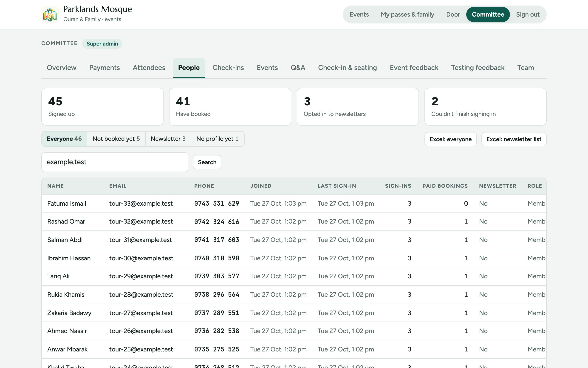
Task: Select the Committee nav pill
Action: [x=488, y=14]
